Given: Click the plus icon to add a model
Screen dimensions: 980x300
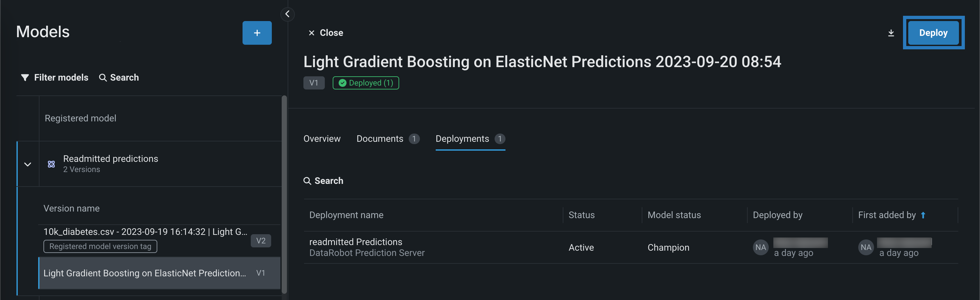Looking at the screenshot, I should coord(257,33).
